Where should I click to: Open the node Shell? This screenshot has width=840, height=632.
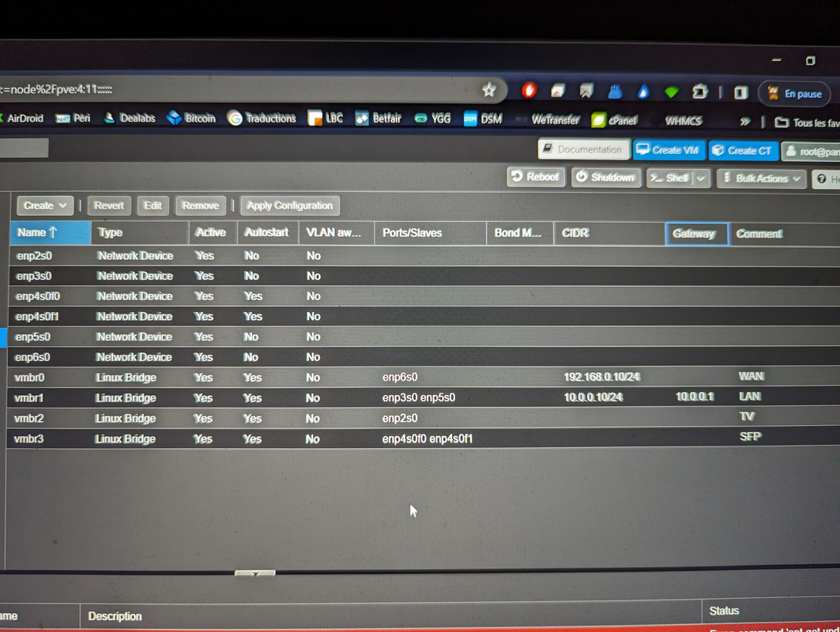[x=669, y=178]
